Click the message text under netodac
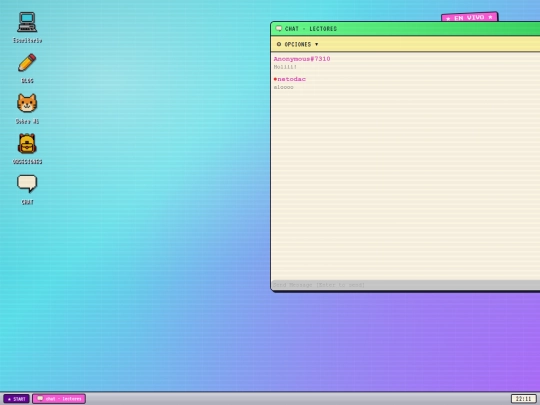This screenshot has height=405, width=540. tap(283, 87)
